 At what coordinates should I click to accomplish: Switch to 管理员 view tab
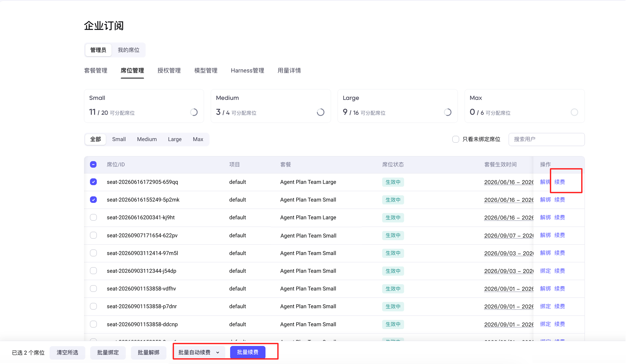click(x=98, y=50)
